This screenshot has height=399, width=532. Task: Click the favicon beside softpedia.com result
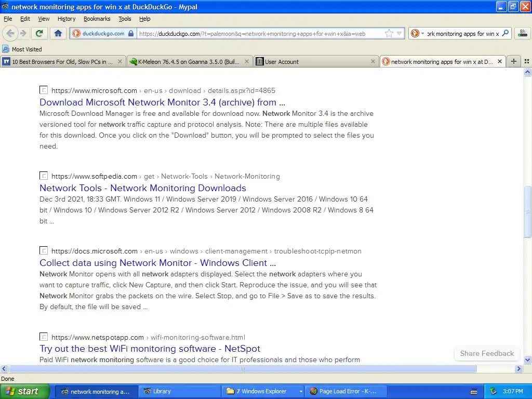click(x=44, y=176)
